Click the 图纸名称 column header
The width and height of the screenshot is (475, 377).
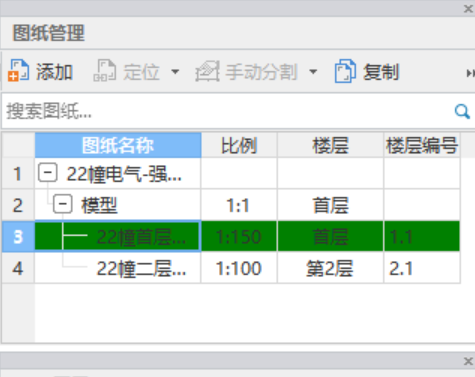[118, 145]
